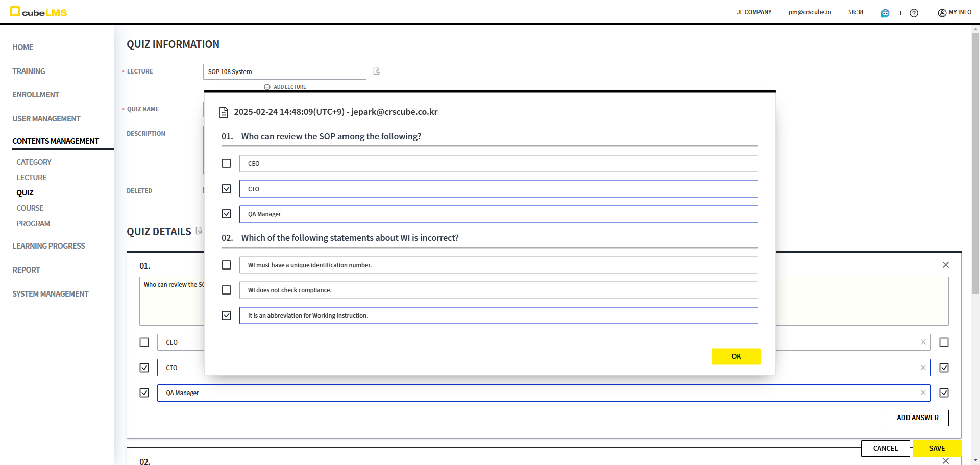Screen dimensions: 980x465
Task: Uncheck QA Manager in the popup dialog
Action: tap(226, 214)
